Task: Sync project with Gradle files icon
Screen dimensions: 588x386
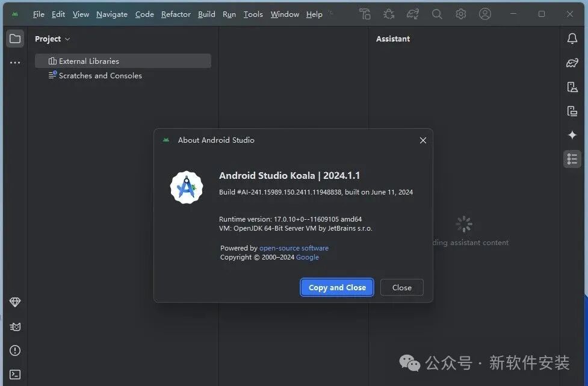Action: point(412,14)
